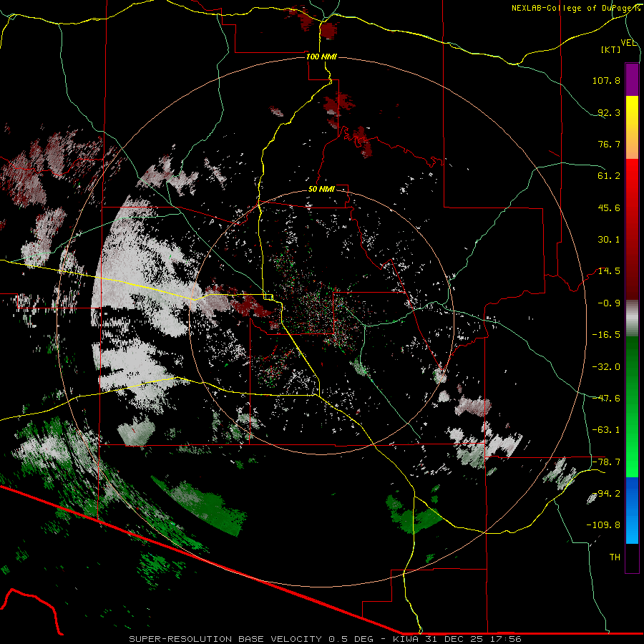
Task: Click the 17:56 timestamp in the caption
Action: tap(506, 639)
